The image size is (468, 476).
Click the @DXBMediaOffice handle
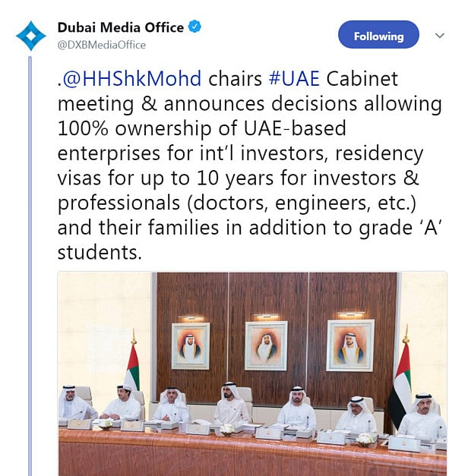(102, 45)
